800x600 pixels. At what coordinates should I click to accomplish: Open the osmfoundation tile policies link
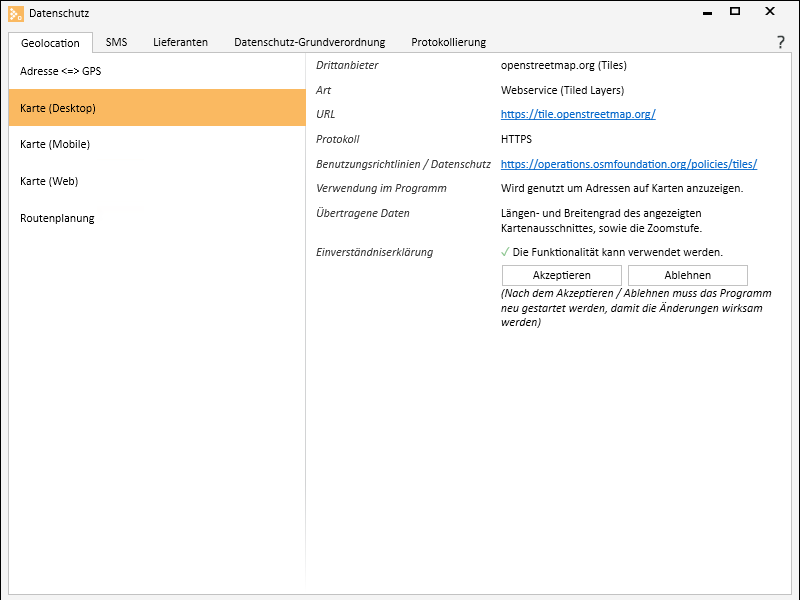point(629,164)
